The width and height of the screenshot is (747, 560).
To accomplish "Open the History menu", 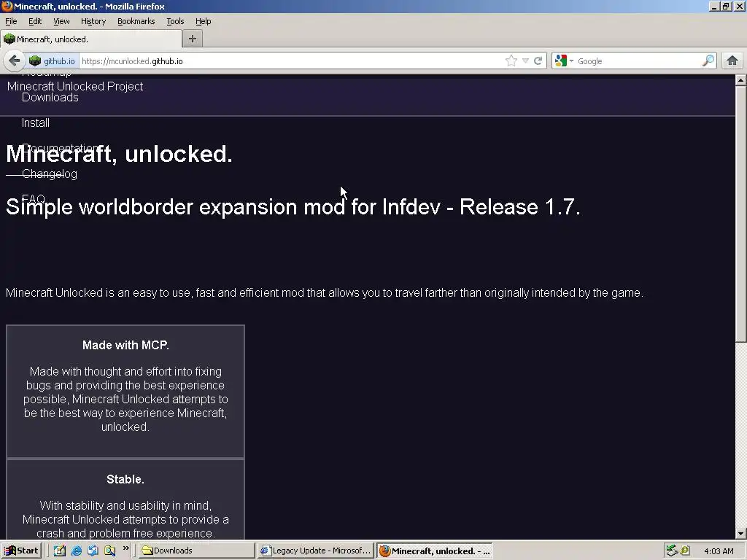I will (x=93, y=21).
